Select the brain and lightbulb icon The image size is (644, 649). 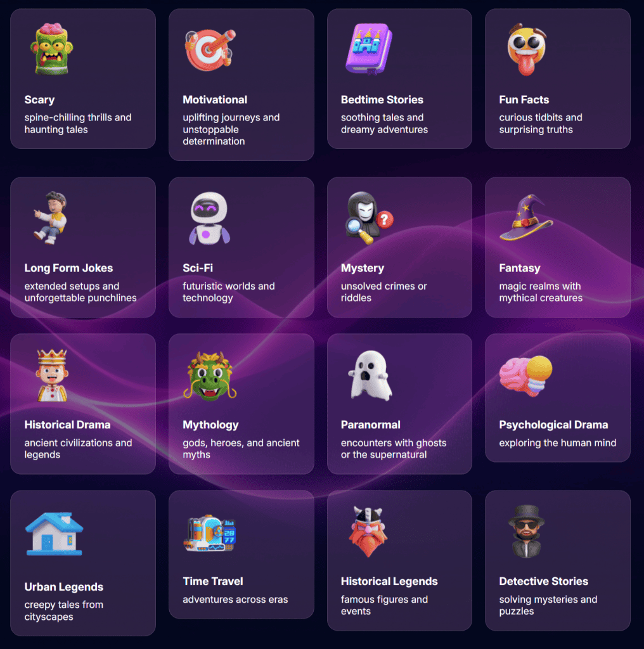point(526,375)
